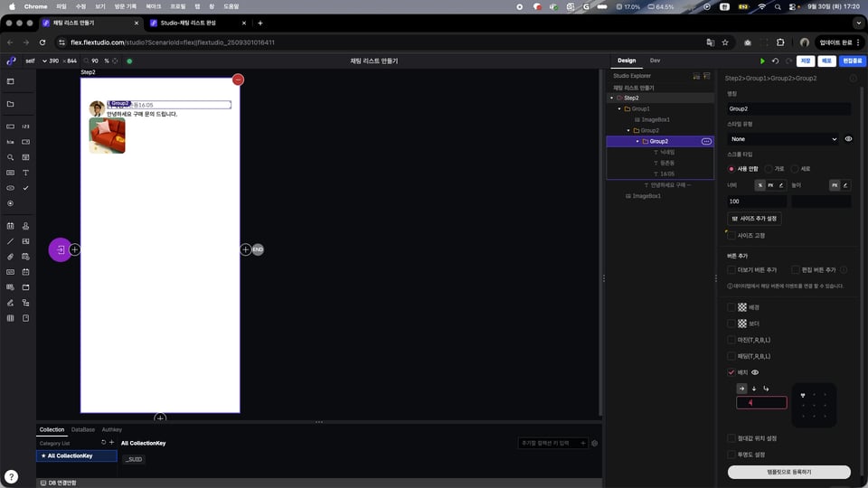
Task: Click the purple entry node icon
Action: (x=60, y=249)
